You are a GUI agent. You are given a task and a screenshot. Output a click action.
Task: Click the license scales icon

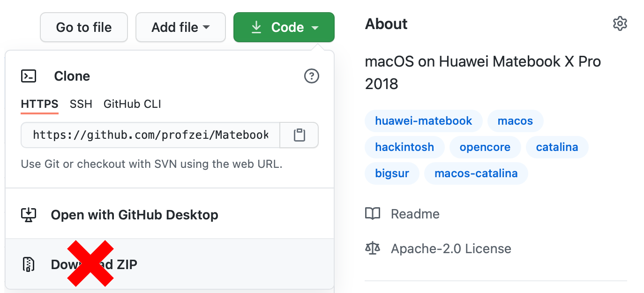(373, 248)
